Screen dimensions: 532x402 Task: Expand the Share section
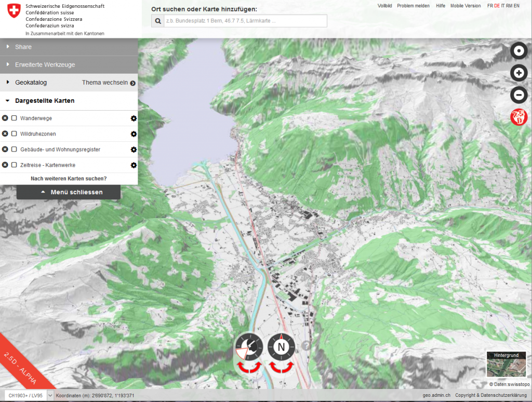pos(23,47)
